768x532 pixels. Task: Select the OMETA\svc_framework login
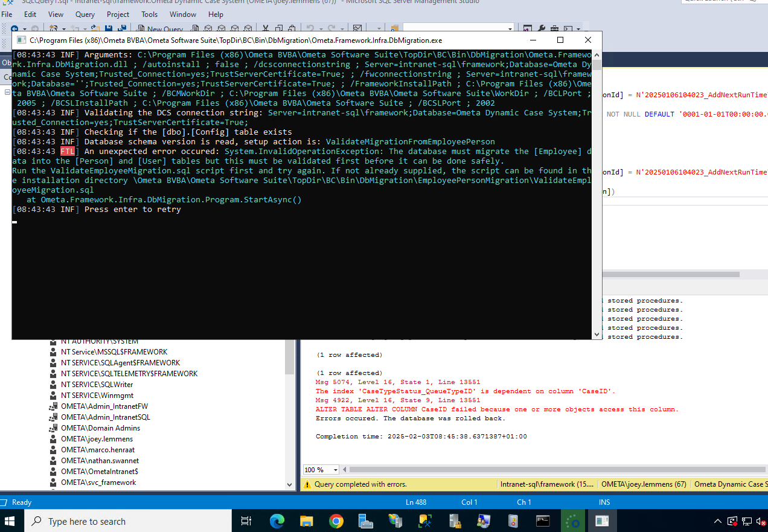[x=98, y=482]
